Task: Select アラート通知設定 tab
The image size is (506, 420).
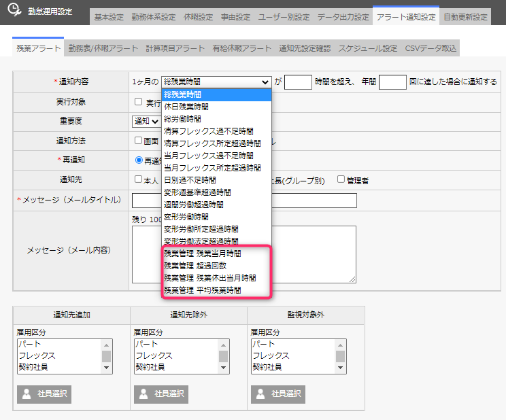Action: pos(406,16)
